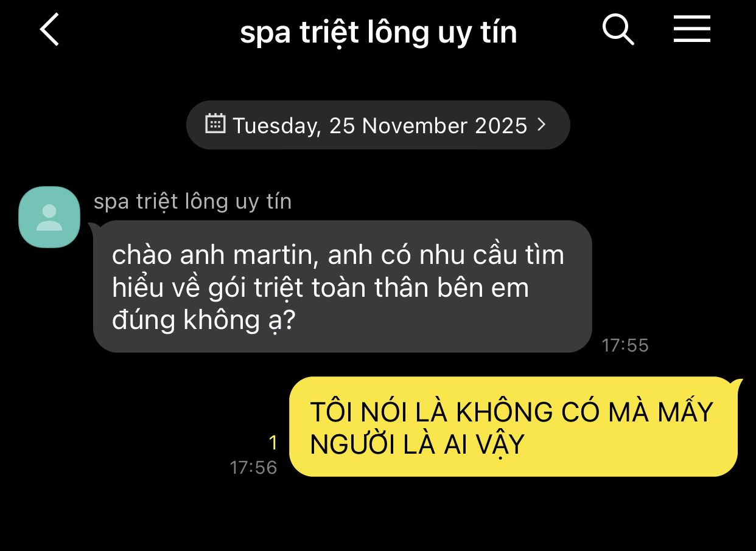Image resolution: width=756 pixels, height=551 pixels.
Task: Tap the calendar icon in date pill
Action: click(215, 123)
